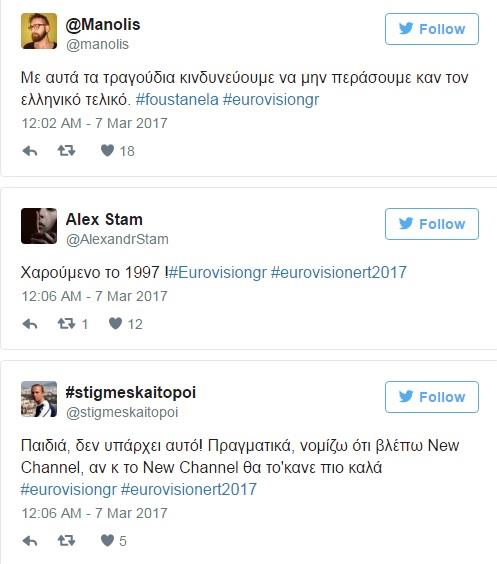Like the @Manolis tweet with 18 likes

[x=107, y=150]
